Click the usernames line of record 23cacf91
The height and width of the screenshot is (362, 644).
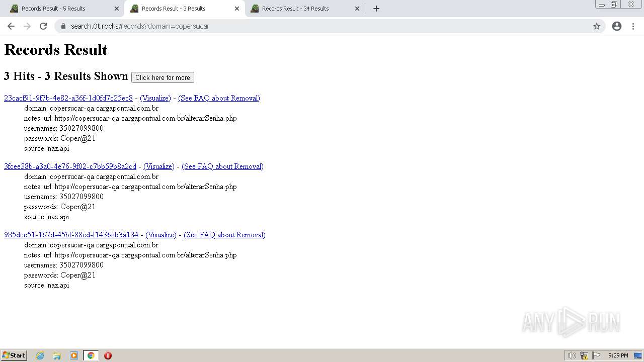click(64, 128)
